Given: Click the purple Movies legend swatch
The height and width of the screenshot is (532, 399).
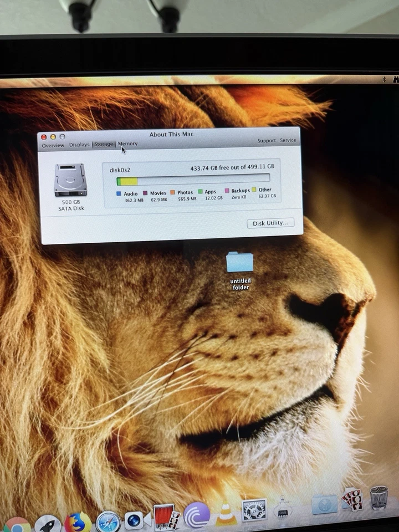Looking at the screenshot, I should 145,193.
